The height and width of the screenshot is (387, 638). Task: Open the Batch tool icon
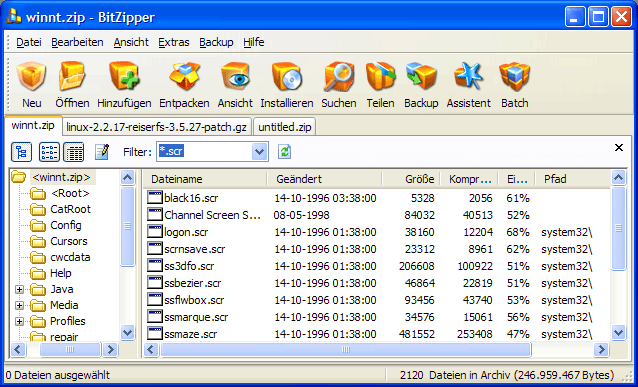(515, 77)
